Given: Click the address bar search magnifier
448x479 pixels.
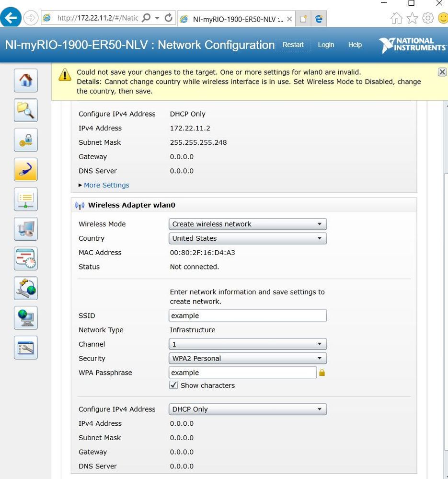Looking at the screenshot, I should (147, 18).
